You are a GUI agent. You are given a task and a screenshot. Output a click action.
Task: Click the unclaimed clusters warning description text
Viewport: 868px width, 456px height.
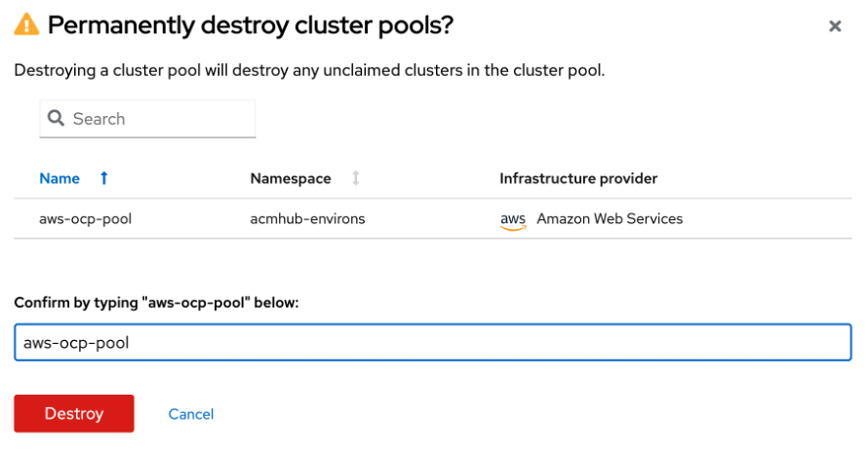(x=309, y=71)
